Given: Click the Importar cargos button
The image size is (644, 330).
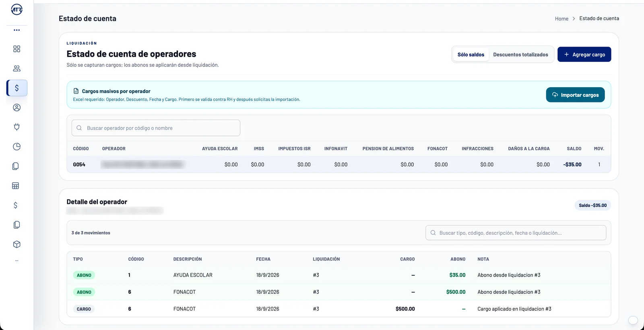Looking at the screenshot, I should [575, 95].
